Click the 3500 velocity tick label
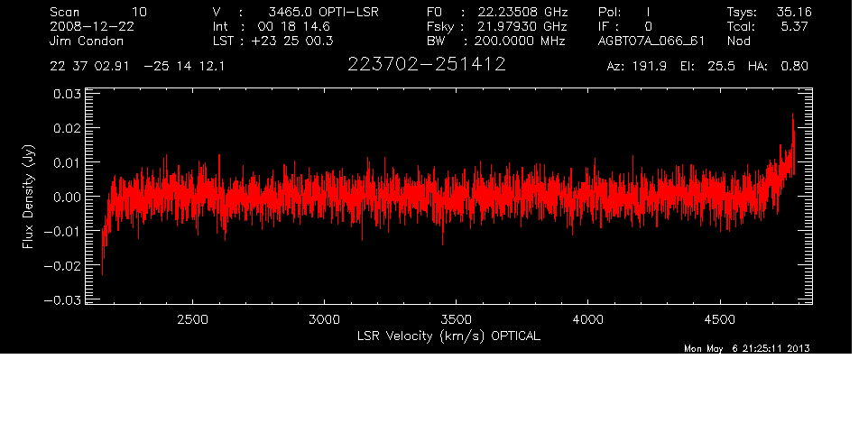This screenshot has height=442, width=868. (456, 319)
